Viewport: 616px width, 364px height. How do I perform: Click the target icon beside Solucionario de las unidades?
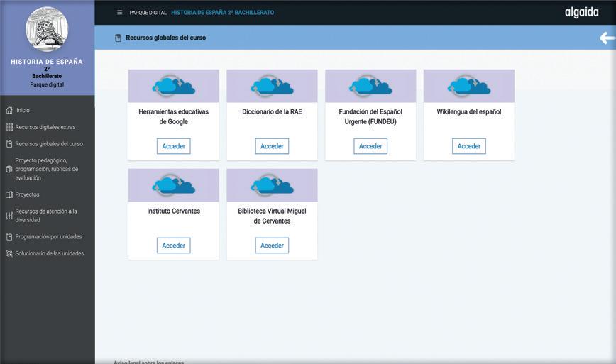(9, 253)
